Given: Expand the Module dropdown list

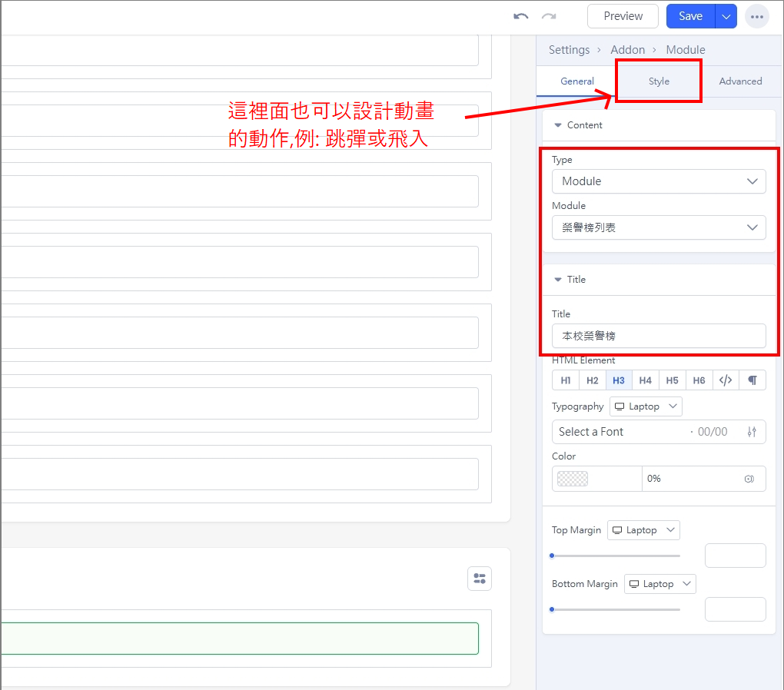Looking at the screenshot, I should [x=659, y=227].
